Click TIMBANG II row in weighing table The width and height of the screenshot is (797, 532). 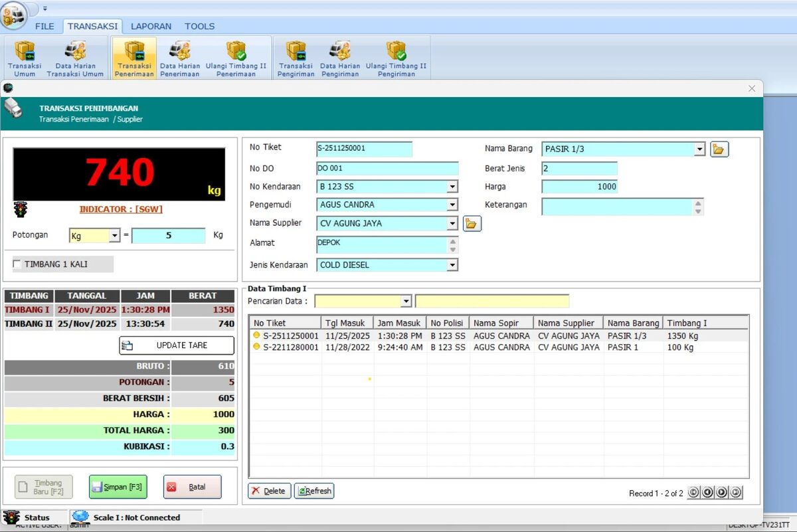pos(120,324)
